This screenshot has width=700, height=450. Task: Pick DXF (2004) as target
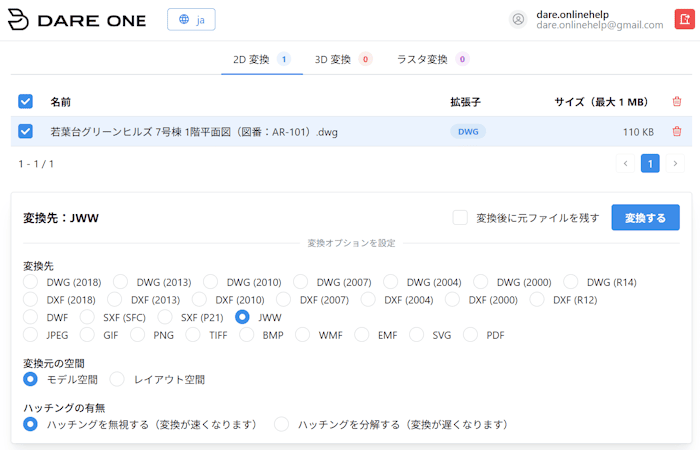pos(368,300)
